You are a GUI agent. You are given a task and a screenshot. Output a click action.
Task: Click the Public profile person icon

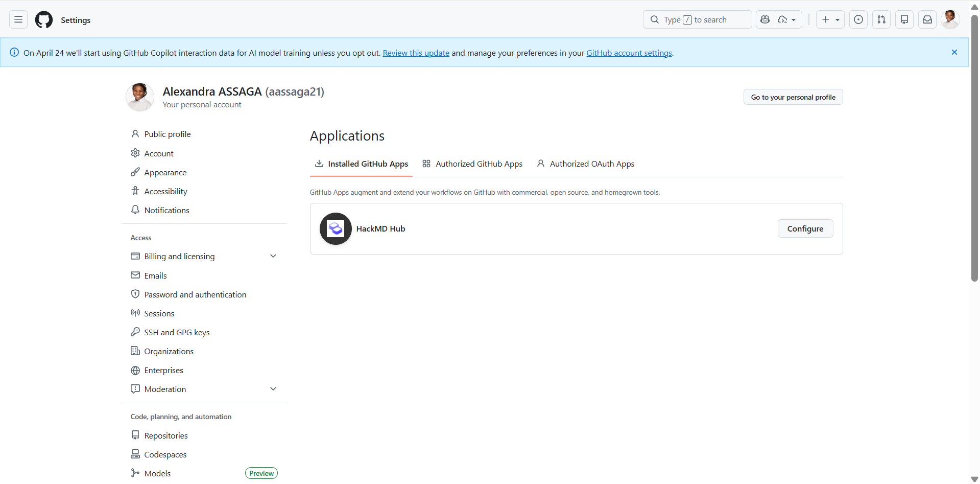click(x=135, y=134)
